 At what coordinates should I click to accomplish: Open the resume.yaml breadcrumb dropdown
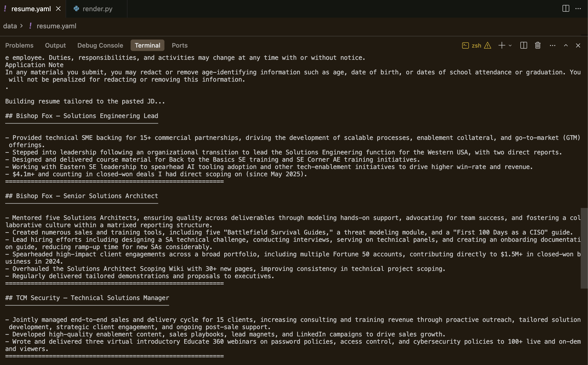click(56, 26)
